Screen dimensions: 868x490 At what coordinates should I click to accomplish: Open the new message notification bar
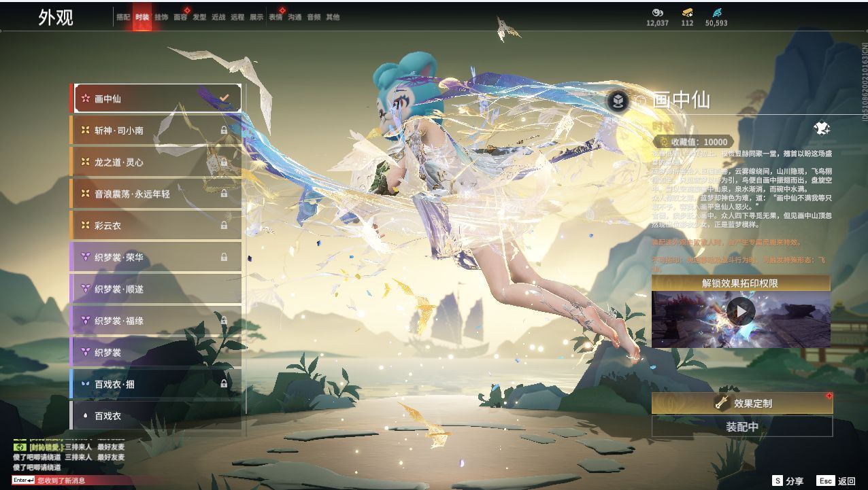(x=61, y=480)
